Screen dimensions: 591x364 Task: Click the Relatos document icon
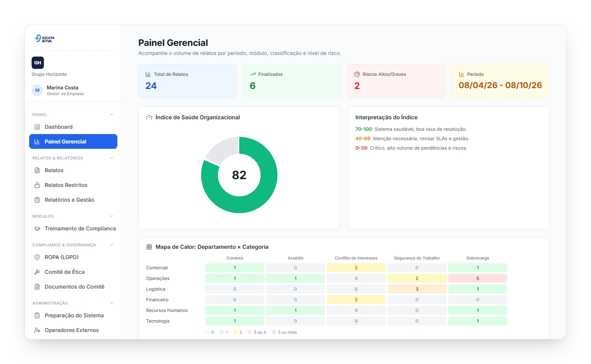[x=37, y=171]
